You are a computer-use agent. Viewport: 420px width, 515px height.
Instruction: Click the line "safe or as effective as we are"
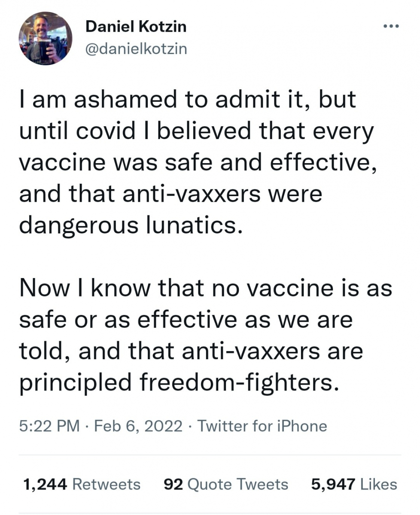click(186, 320)
